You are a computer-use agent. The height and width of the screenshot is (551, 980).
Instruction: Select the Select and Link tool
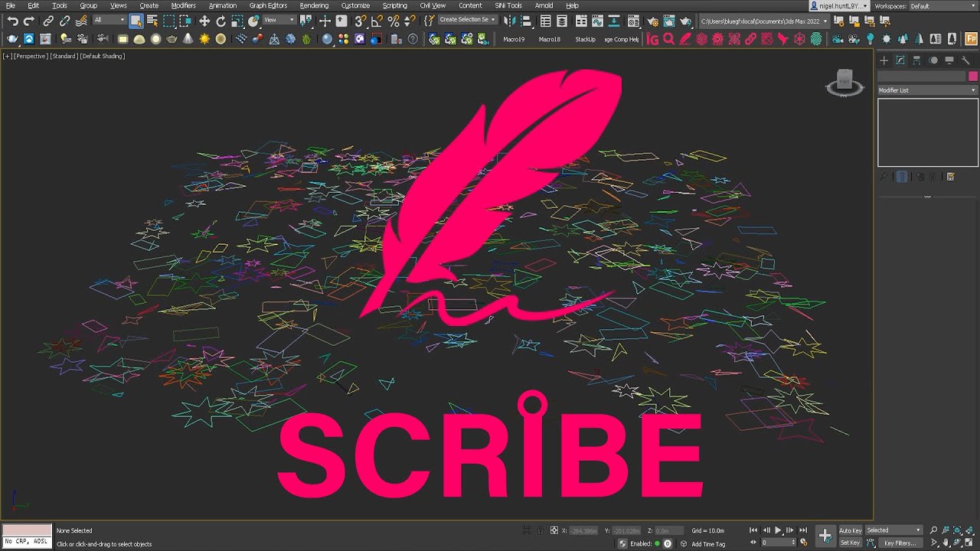[x=48, y=21]
